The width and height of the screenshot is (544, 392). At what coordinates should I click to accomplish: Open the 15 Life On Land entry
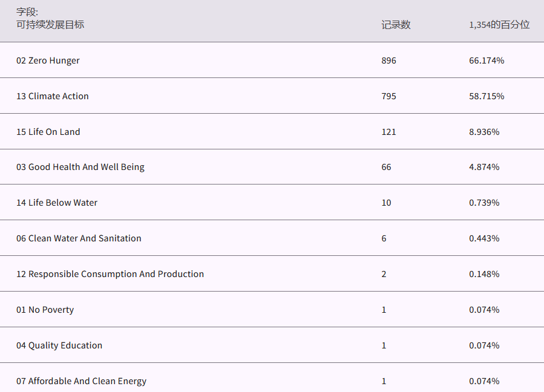coord(48,132)
